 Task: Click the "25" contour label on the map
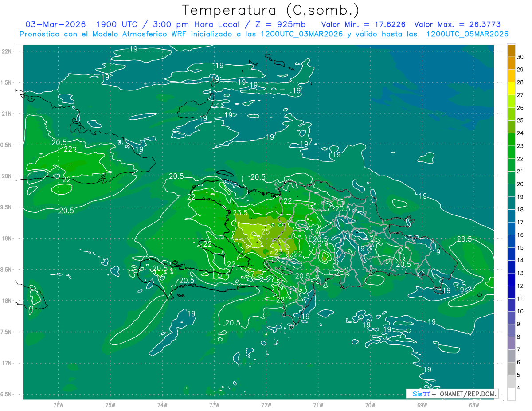tap(266, 231)
